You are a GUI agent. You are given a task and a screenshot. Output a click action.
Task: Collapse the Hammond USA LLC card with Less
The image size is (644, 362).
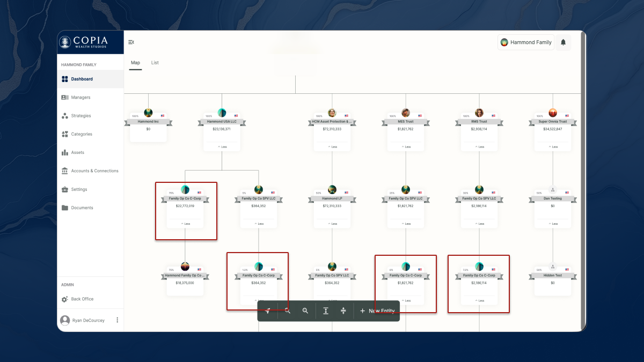click(x=222, y=146)
